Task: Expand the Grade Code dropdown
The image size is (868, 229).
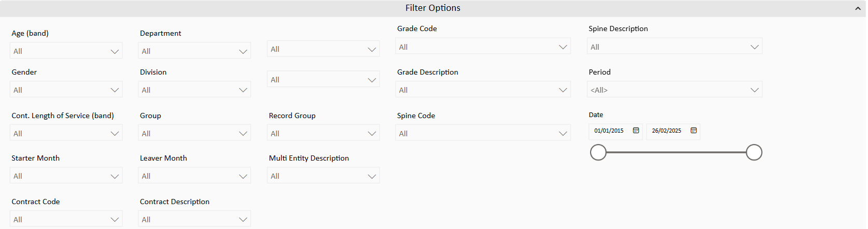Action: (x=483, y=47)
